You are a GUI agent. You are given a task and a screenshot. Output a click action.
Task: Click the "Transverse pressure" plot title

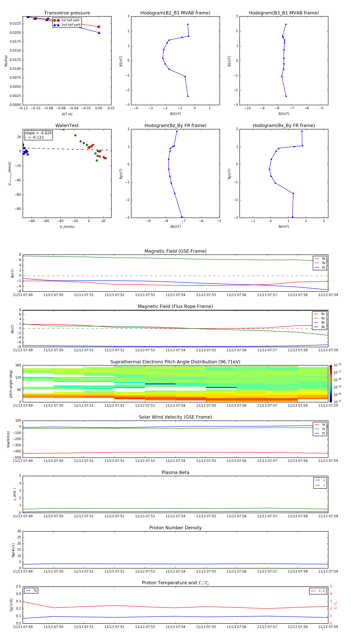(67, 13)
